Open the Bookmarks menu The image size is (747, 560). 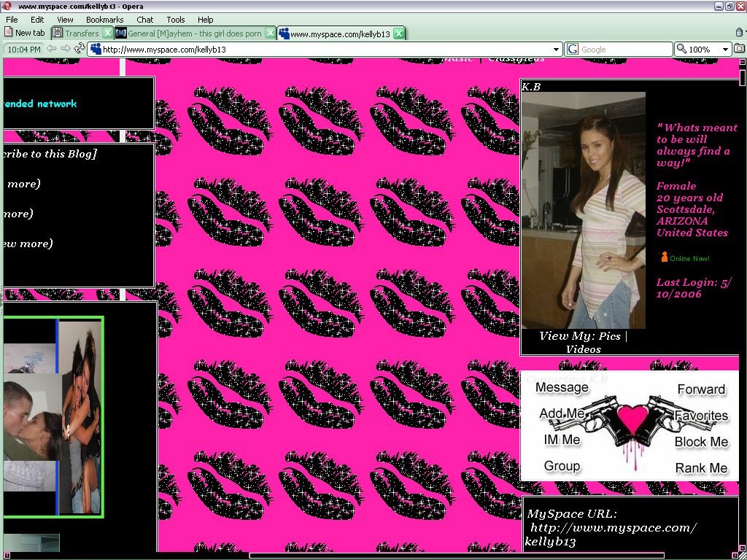(x=104, y=20)
